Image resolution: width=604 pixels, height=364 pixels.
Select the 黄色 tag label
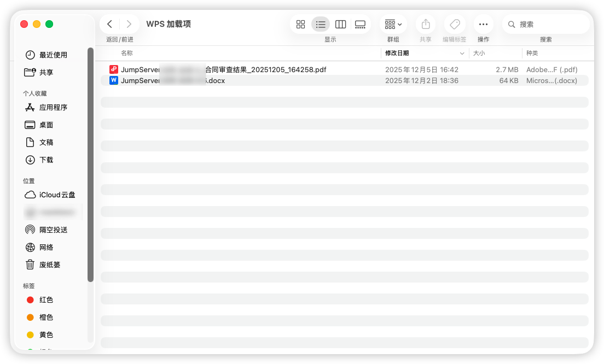(x=46, y=334)
